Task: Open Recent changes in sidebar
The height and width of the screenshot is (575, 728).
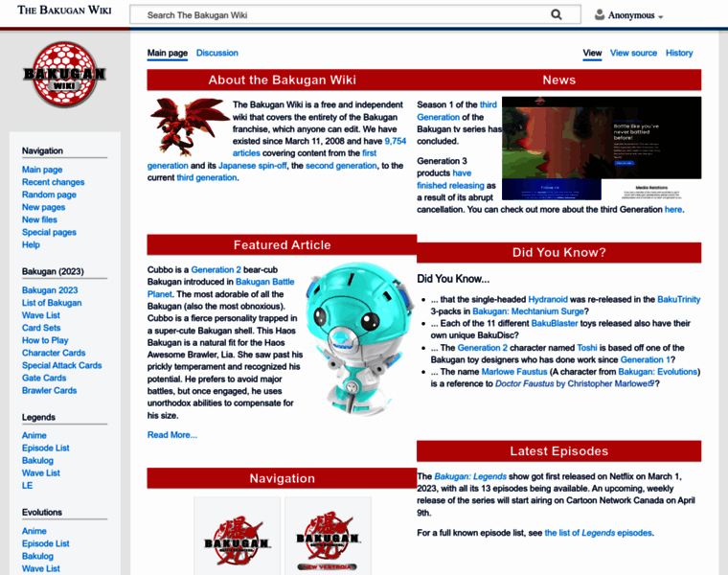Action: pyautogui.click(x=53, y=182)
